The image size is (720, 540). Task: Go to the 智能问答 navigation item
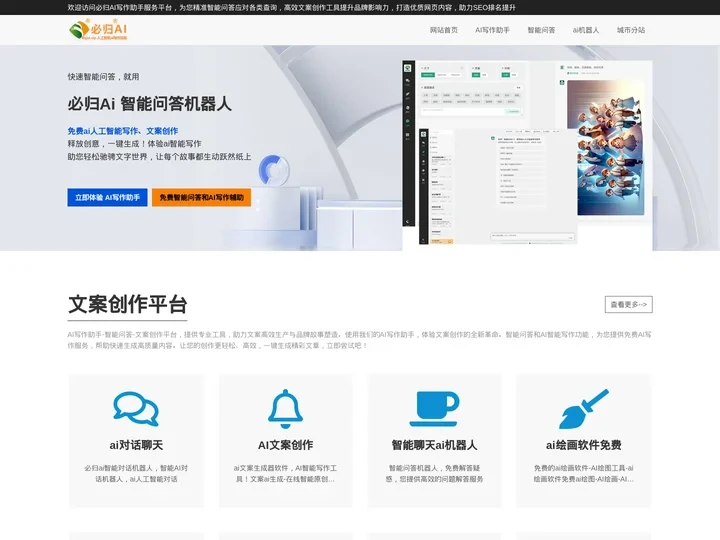541,30
